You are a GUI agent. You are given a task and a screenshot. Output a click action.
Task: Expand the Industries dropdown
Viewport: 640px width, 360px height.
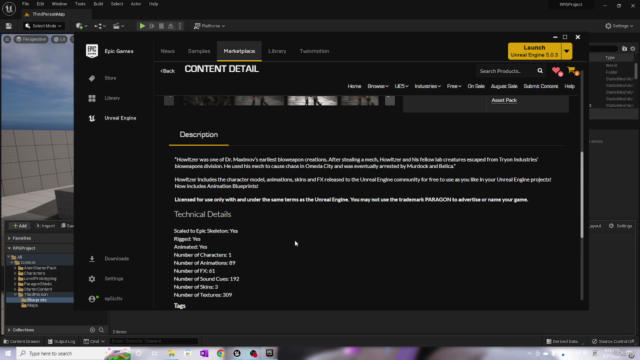click(x=428, y=86)
